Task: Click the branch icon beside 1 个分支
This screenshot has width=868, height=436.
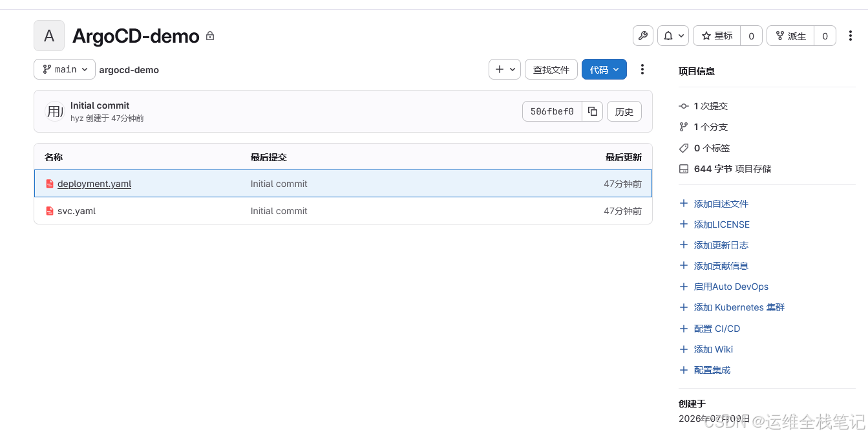Action: pos(684,127)
